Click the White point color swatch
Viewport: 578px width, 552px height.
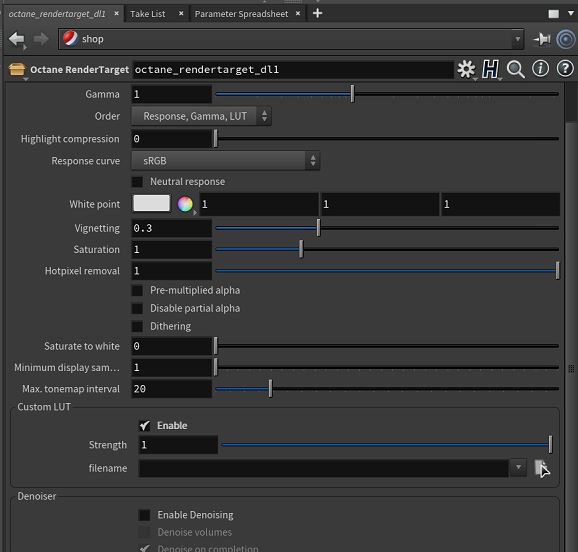click(x=152, y=204)
